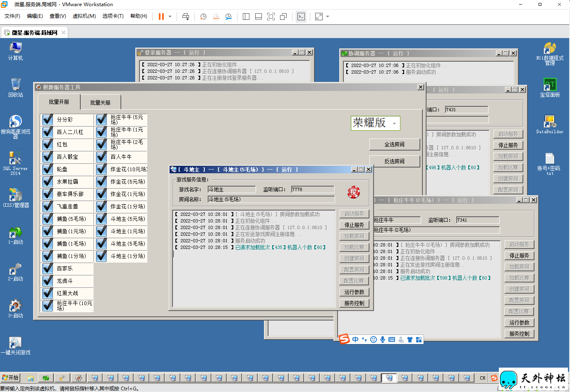Viewport: 570px width, 392px height.
Task: Open the 计算机 desktop icon
Action: coord(15,51)
